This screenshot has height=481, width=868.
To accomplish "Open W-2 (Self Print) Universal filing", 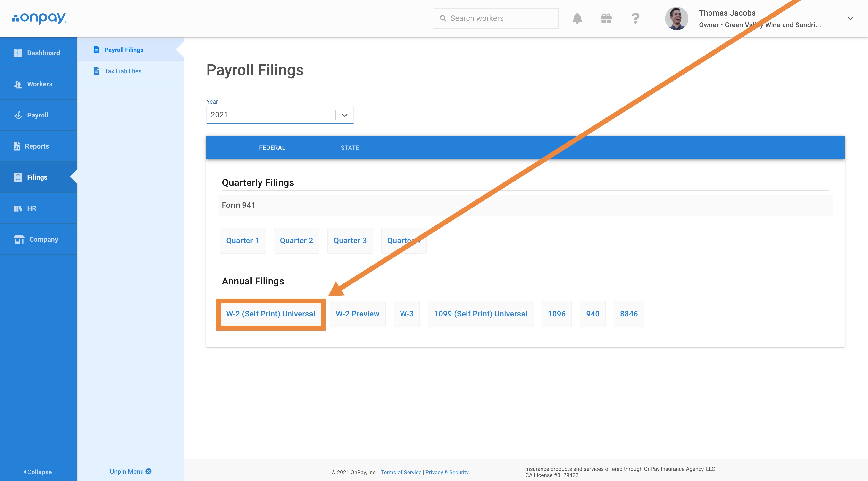I will tap(271, 314).
